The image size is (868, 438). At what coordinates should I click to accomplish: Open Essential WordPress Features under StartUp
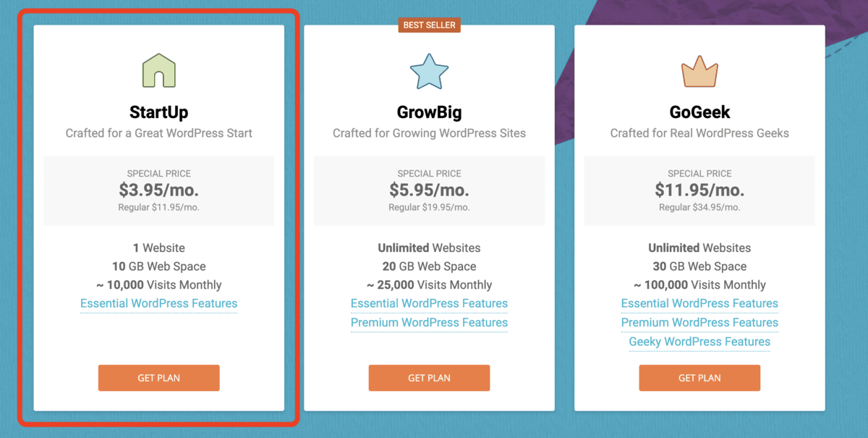pyautogui.click(x=158, y=303)
